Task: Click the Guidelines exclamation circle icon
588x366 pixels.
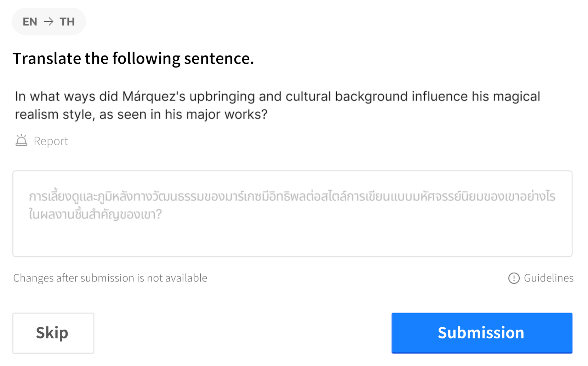Action: [514, 278]
